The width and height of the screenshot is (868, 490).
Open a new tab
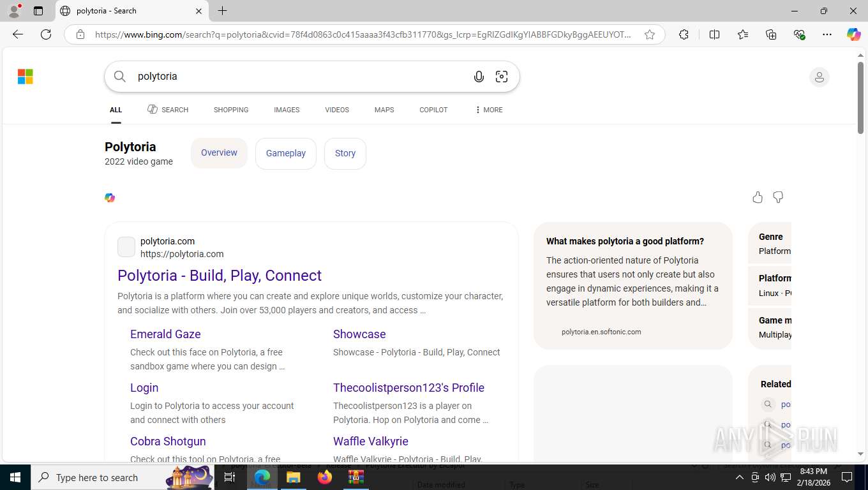(x=222, y=11)
